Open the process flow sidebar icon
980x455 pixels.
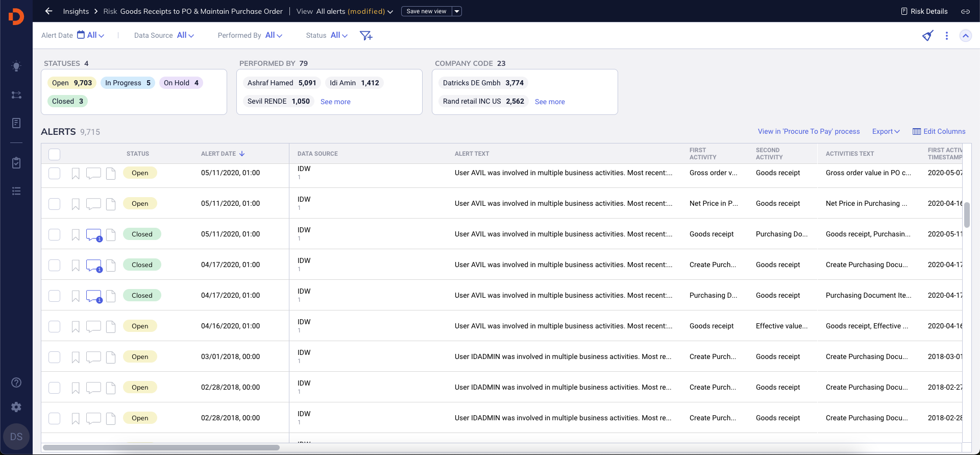16,95
